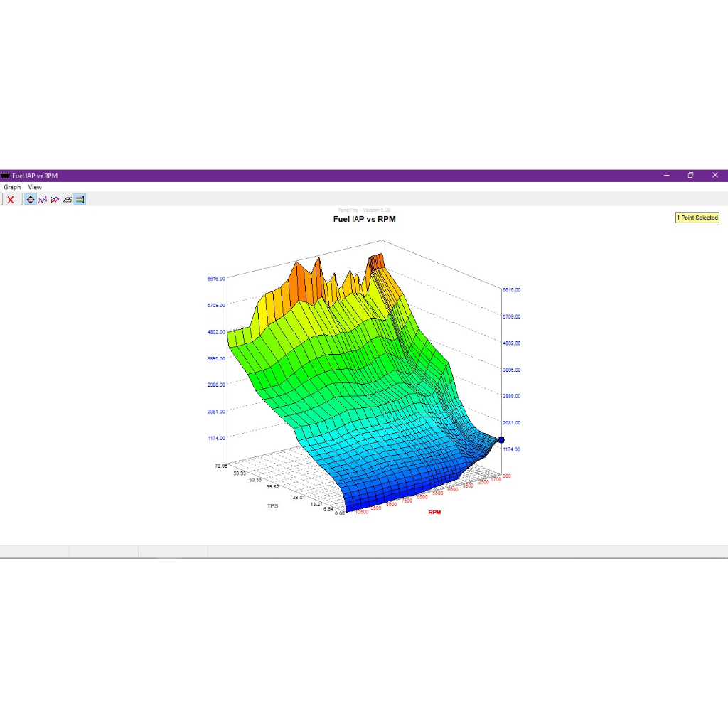
Task: Open the View menu
Action: (35, 187)
